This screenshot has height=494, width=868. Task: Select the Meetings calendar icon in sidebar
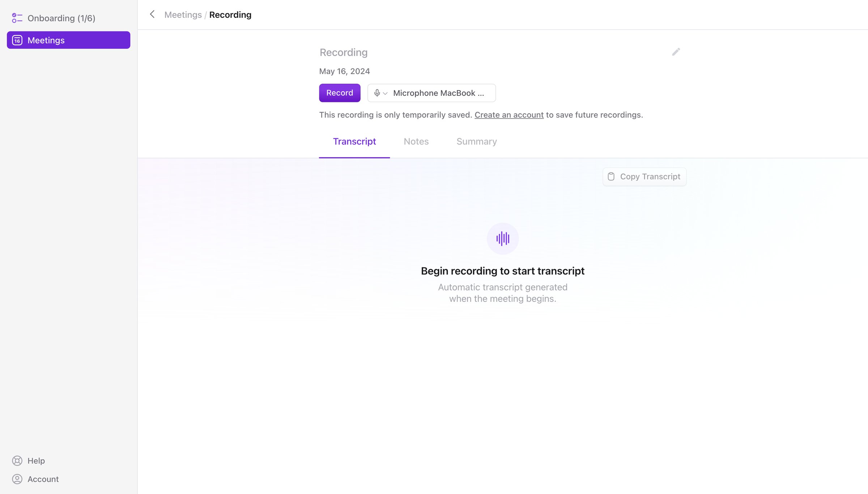17,40
